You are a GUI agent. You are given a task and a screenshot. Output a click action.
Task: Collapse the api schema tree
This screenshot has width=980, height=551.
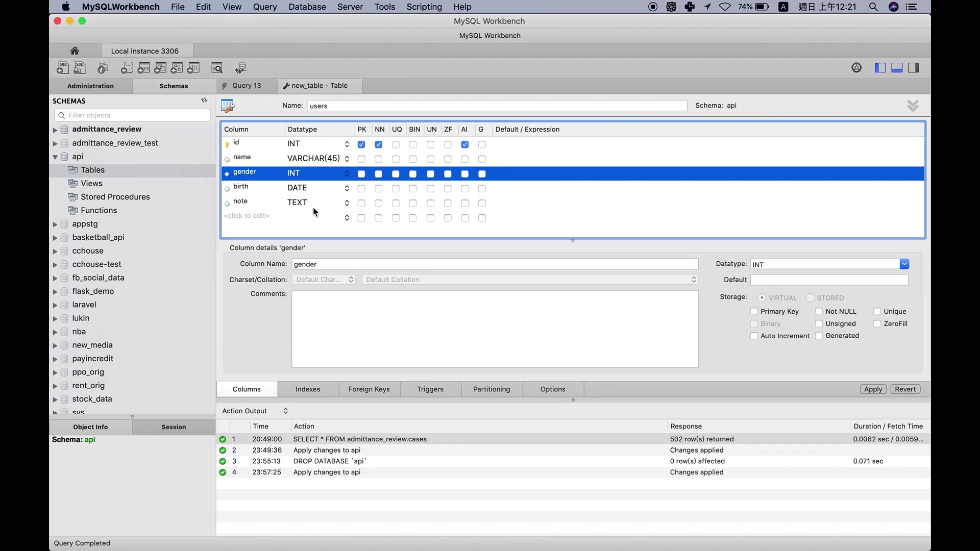[x=55, y=157]
